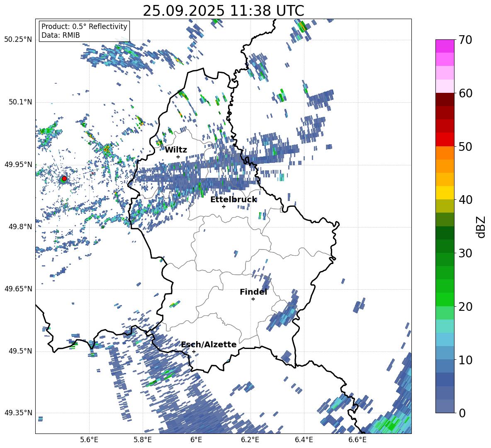This screenshot has width=491, height=448.
Task: Click the bright red 50 dBZ colorbar swatch
Action: tap(445, 140)
